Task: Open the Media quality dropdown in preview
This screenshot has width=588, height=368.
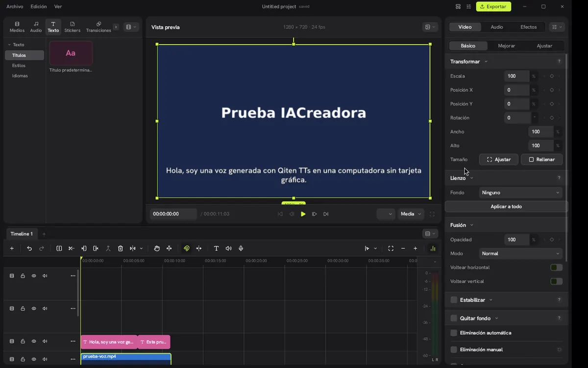Action: [x=411, y=214]
